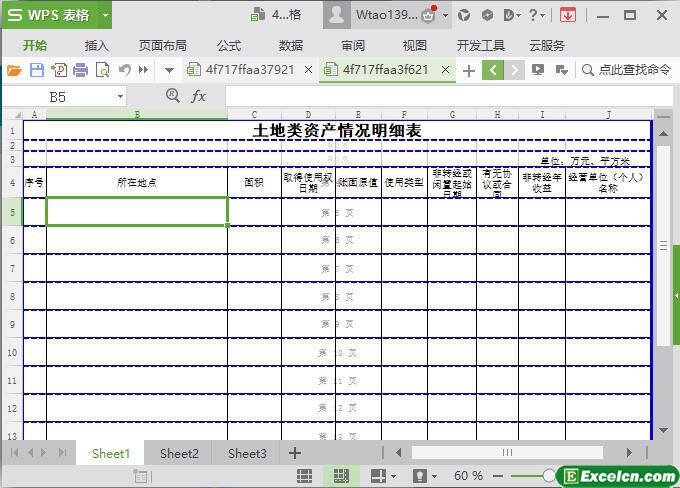Add a new sheet with plus button
This screenshot has width=680, height=488.
(295, 453)
